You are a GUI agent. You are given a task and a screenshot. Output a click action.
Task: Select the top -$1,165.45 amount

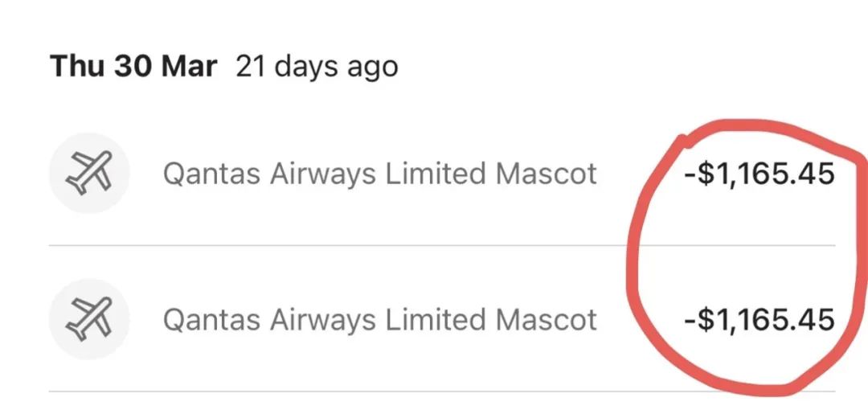coord(759,174)
